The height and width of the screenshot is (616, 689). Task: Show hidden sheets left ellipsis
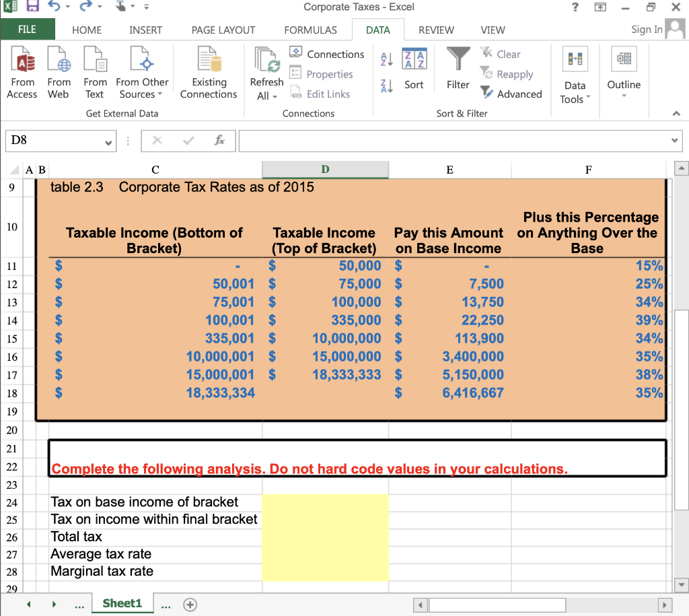click(79, 606)
